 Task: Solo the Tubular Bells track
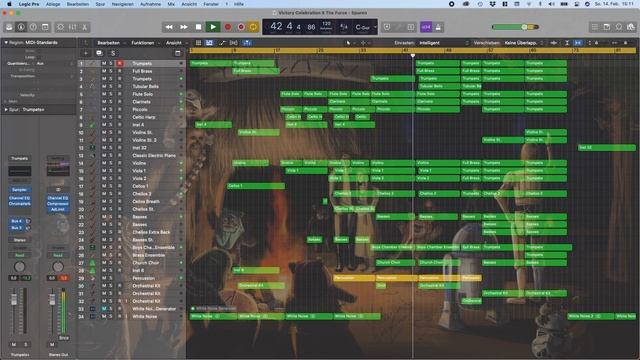point(111,87)
